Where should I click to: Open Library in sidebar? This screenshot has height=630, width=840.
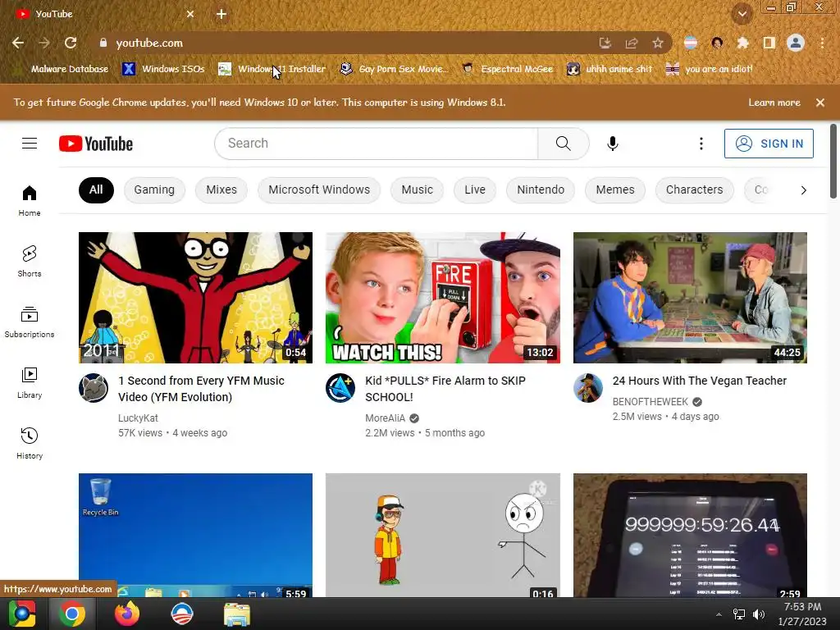click(x=30, y=383)
